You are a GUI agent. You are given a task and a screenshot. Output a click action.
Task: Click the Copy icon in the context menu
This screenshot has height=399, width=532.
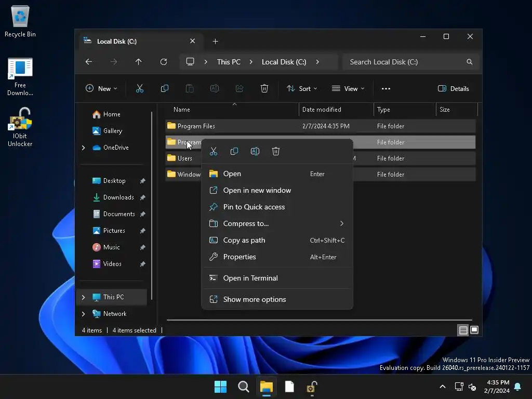pyautogui.click(x=234, y=151)
